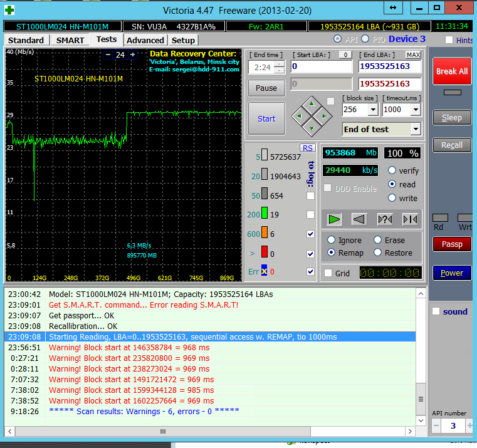Click the green play forward scan icon
Screen dimensions: 477x448
(334, 219)
